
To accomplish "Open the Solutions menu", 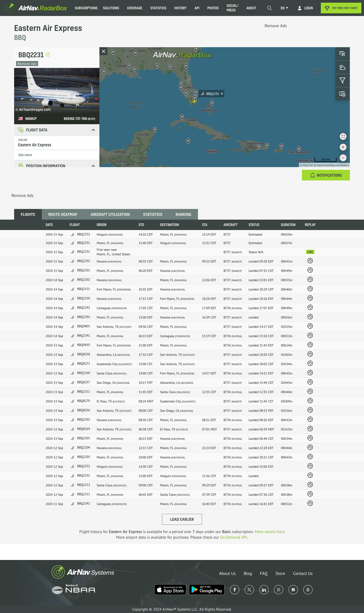I will pyautogui.click(x=111, y=8).
